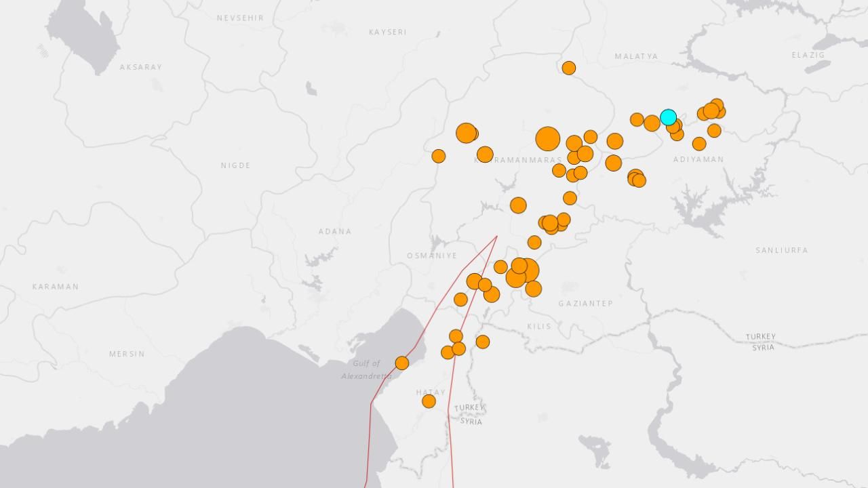Click the KARAMAN province label
This screenshot has width=868, height=488.
(55, 287)
